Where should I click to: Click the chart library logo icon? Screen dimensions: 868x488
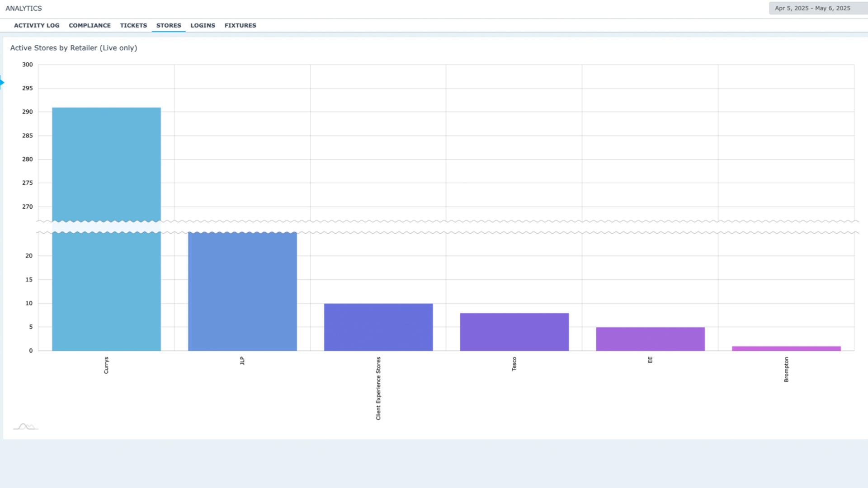[26, 426]
